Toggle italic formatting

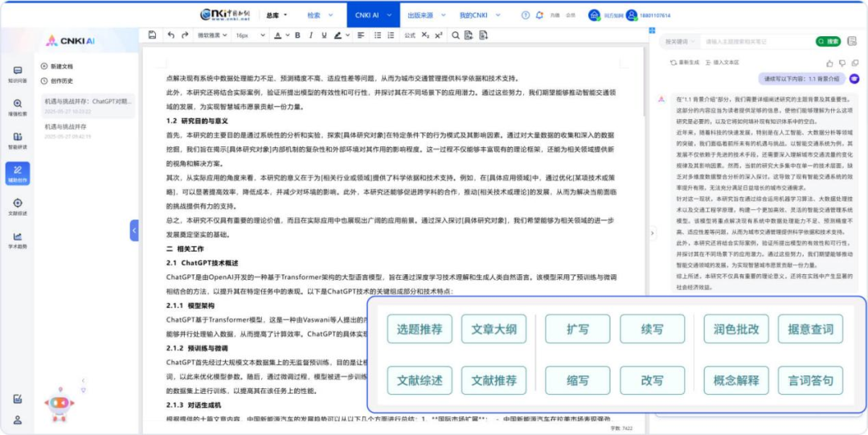pyautogui.click(x=309, y=35)
